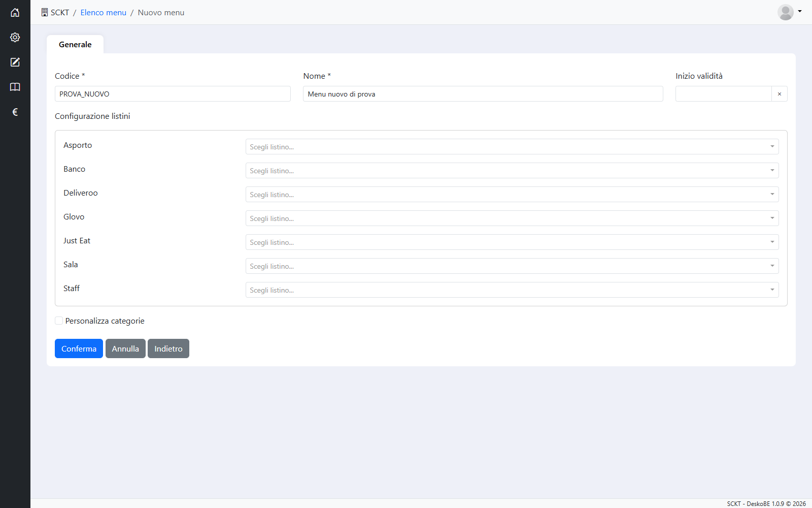The width and height of the screenshot is (812, 508).
Task: Select the Generale tab
Action: 75,44
